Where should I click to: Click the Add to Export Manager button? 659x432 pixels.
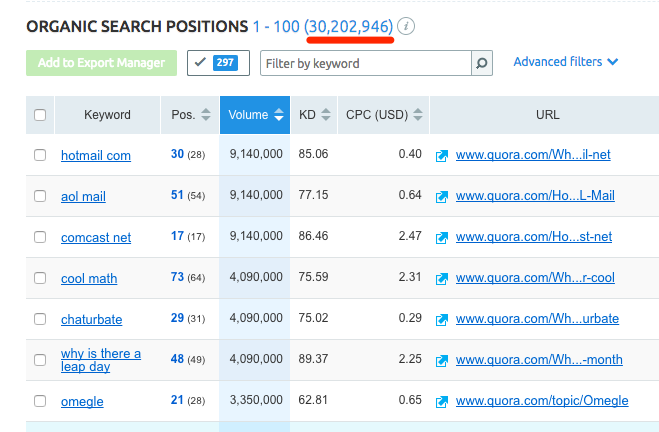pyautogui.click(x=101, y=63)
